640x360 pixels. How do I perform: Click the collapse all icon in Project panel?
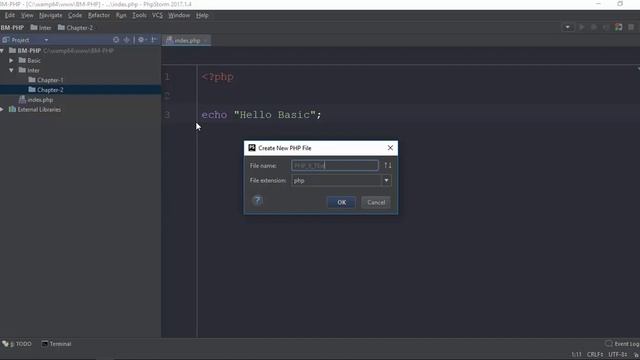pyautogui.click(x=127, y=40)
